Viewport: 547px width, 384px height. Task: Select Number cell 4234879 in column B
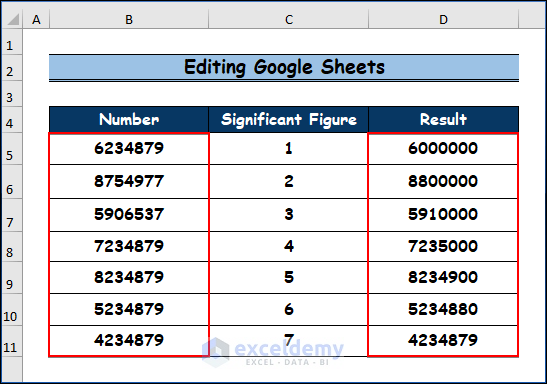point(129,341)
